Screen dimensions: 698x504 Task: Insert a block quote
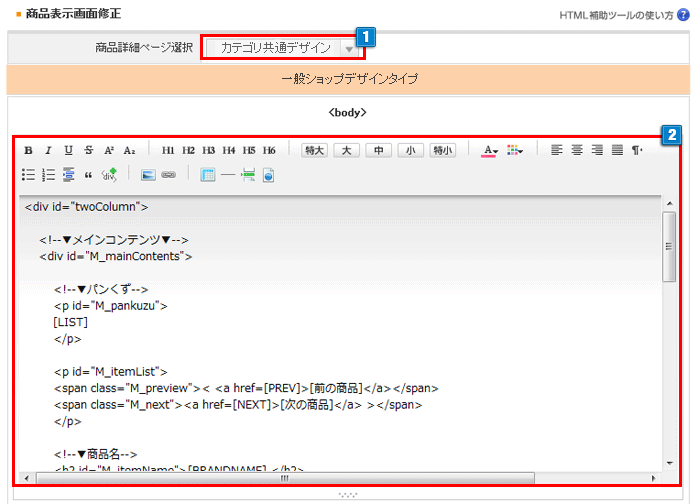coord(88,174)
